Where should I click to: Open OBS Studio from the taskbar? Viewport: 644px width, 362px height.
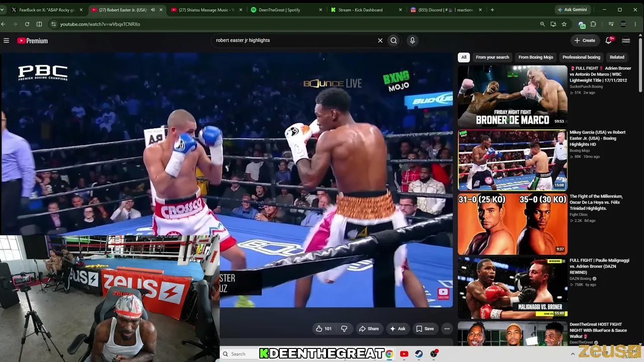point(434,354)
